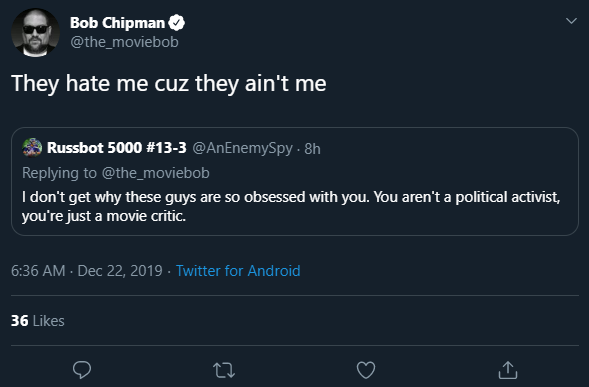The width and height of the screenshot is (589, 387).
Task: Click the verified badge next to Bob Chipman
Action: pos(177,23)
